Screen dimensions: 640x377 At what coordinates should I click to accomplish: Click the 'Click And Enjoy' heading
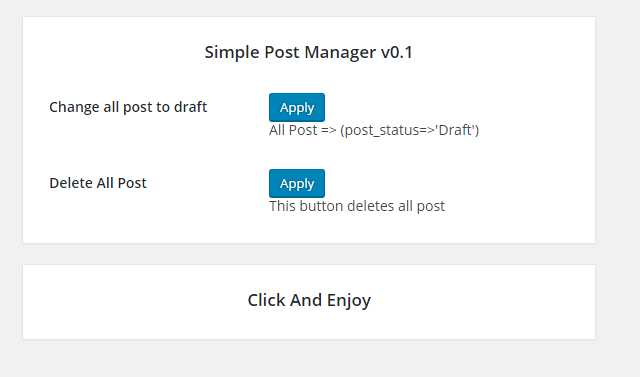click(x=309, y=300)
